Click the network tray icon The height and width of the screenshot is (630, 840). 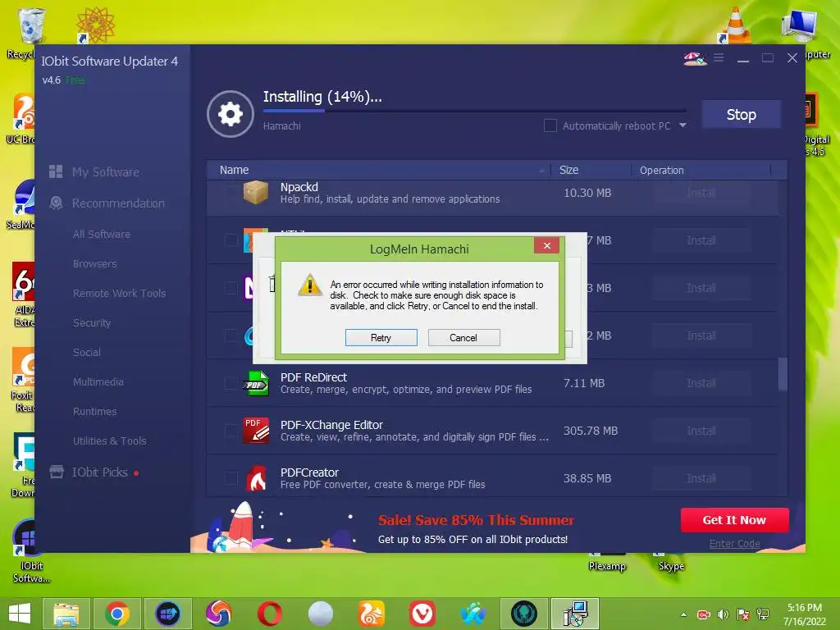coord(763,614)
